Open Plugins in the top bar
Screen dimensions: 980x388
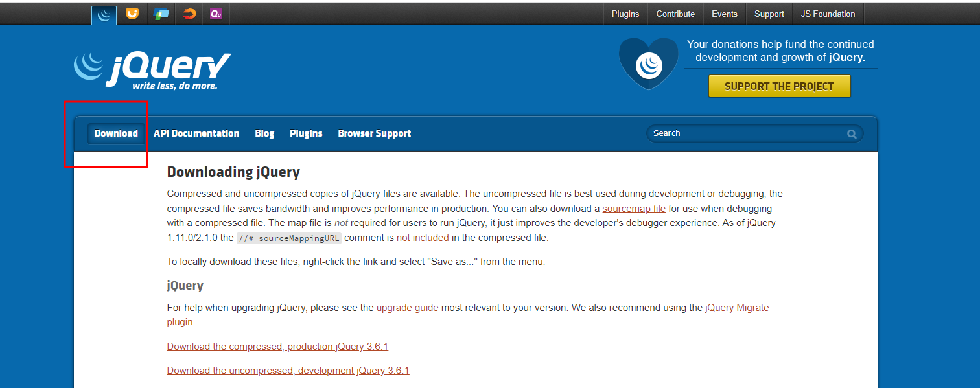[x=625, y=14]
